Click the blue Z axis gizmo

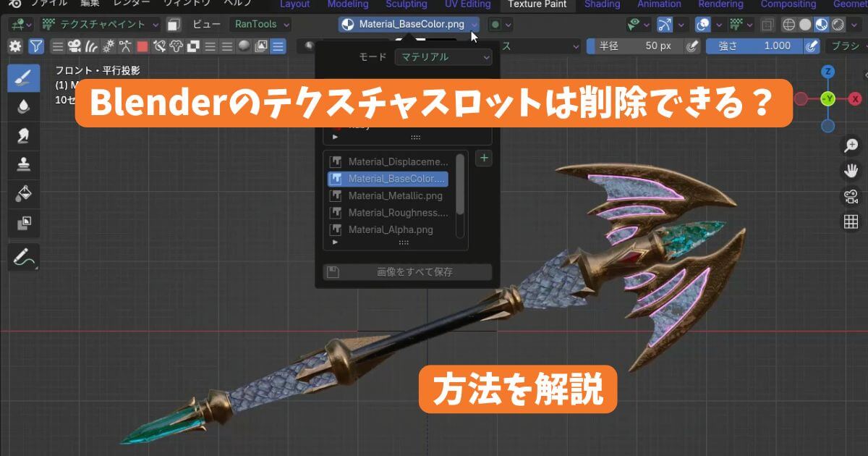(x=828, y=72)
